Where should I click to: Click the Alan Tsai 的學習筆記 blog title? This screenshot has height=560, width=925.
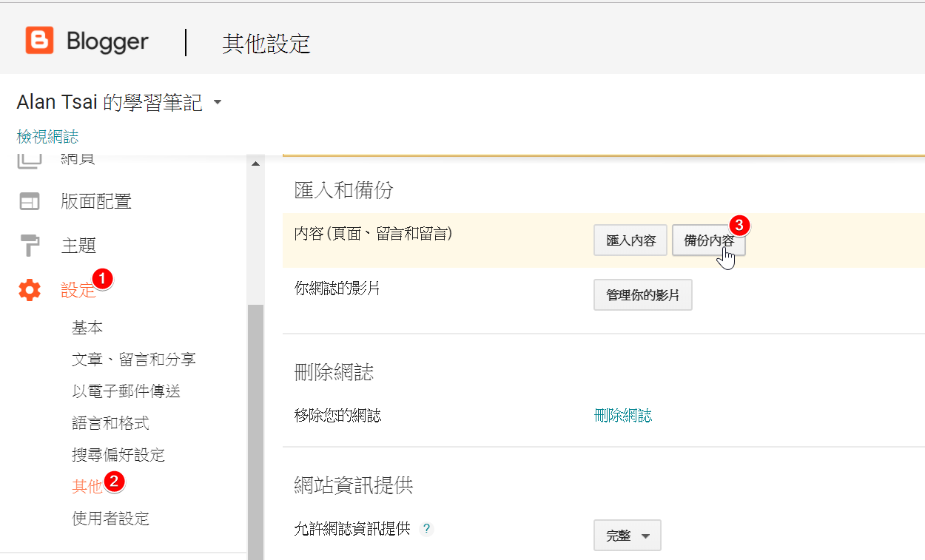click(x=110, y=102)
